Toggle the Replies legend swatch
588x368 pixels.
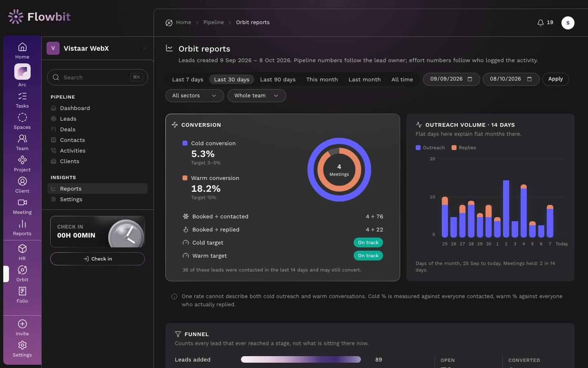coord(454,148)
